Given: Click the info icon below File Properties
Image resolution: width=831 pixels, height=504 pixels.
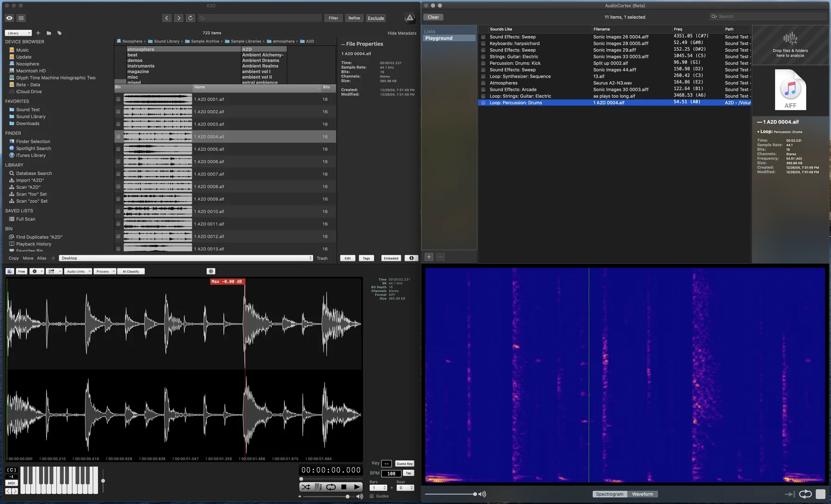Looking at the screenshot, I should 411,258.
